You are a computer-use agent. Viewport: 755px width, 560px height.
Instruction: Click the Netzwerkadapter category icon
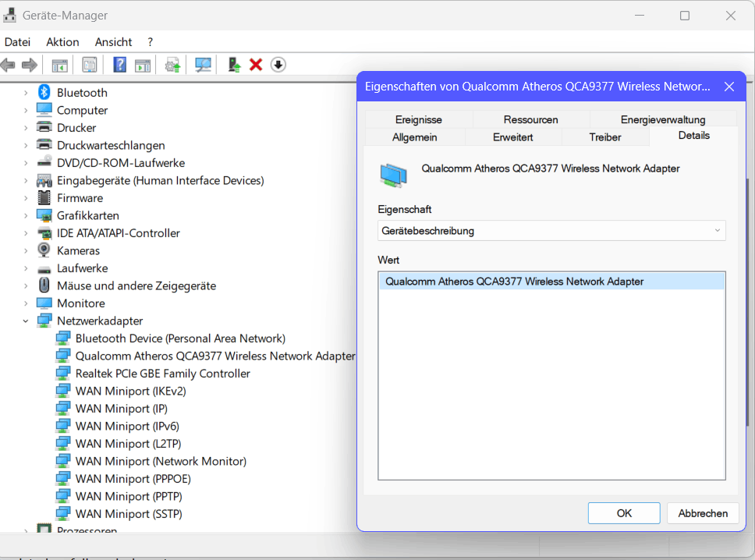click(44, 321)
